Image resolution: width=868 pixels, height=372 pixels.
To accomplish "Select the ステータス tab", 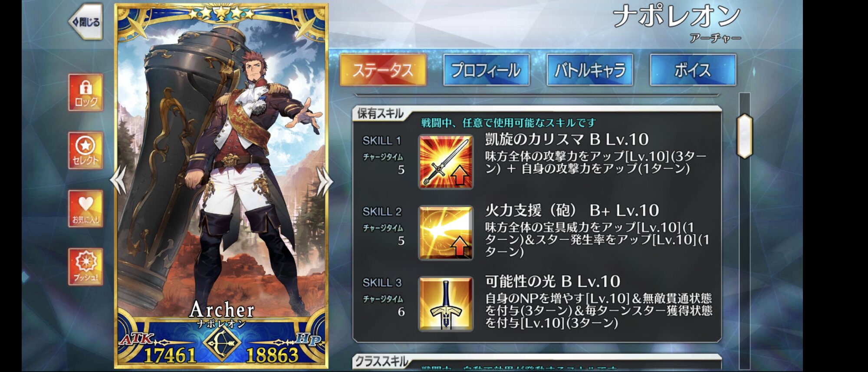I will (x=383, y=70).
